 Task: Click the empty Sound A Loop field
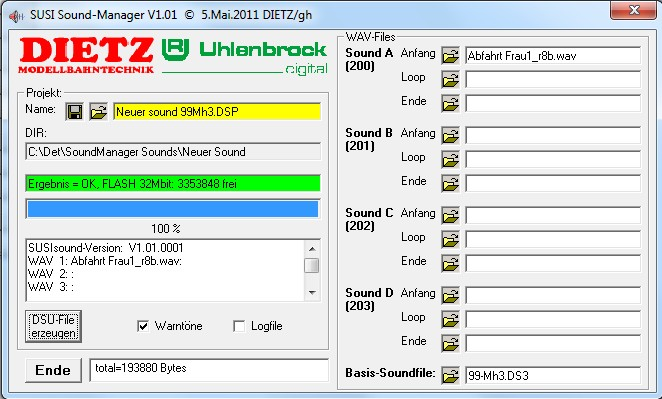click(553, 79)
